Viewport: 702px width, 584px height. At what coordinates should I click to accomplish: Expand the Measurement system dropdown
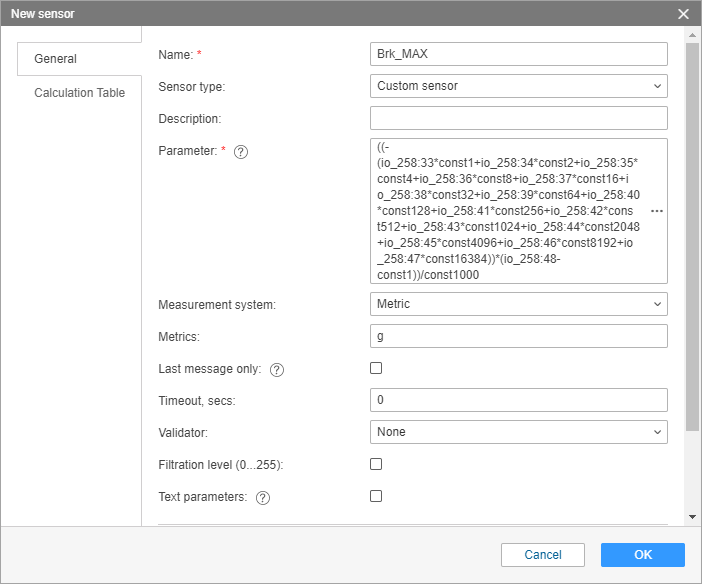pyautogui.click(x=518, y=304)
